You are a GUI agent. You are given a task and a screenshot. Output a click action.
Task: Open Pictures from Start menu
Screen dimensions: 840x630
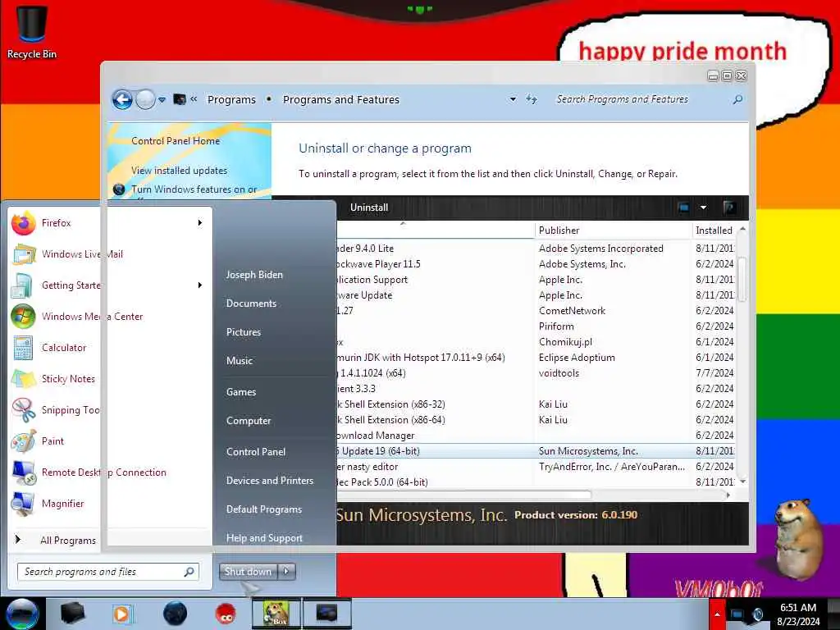coord(244,333)
